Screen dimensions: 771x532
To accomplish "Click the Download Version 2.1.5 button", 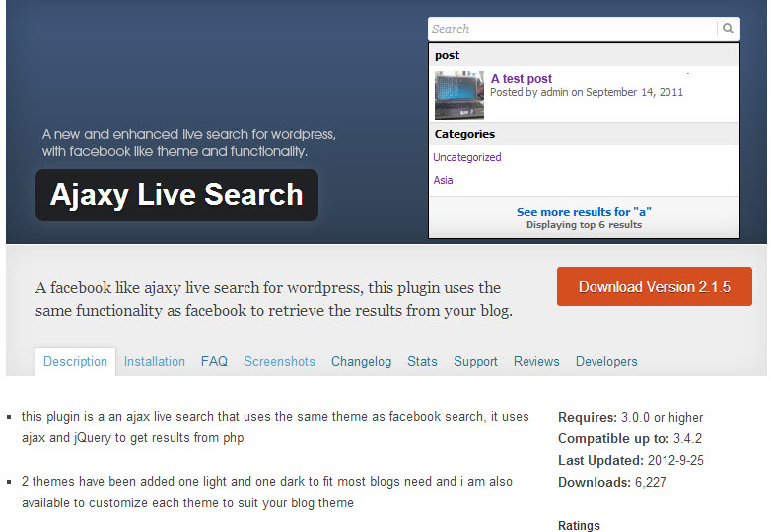I will pos(655,287).
